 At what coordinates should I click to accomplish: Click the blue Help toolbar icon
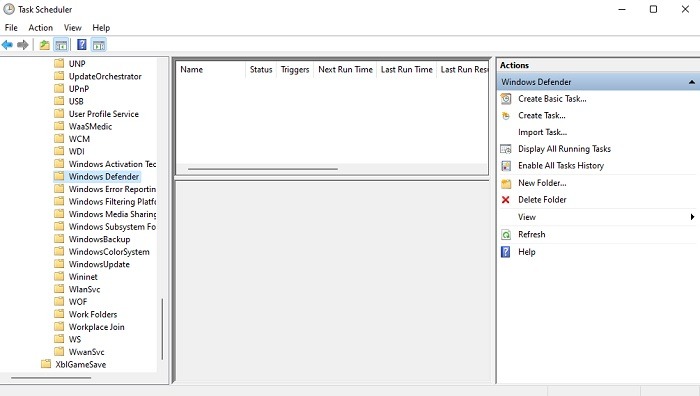(82, 45)
